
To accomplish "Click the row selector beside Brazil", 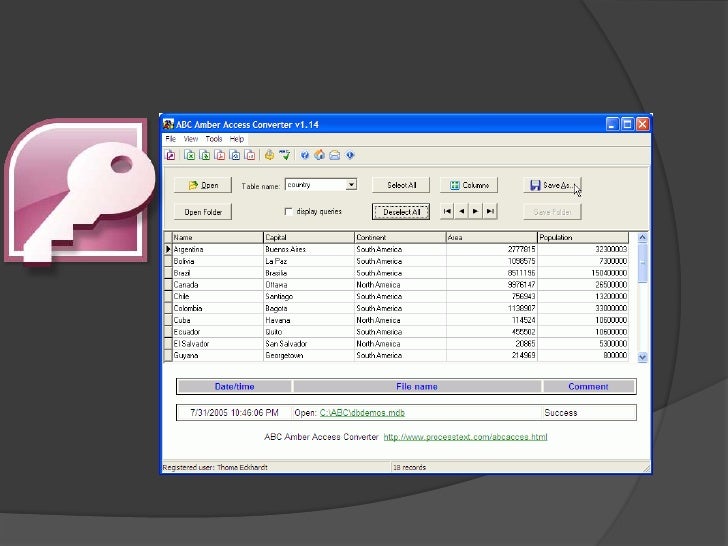I will 168,273.
